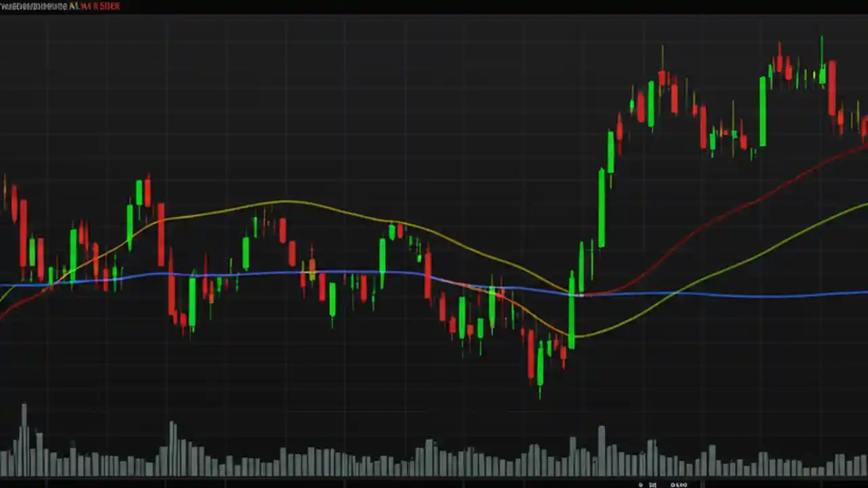
Task: Click the small status icon in bottom status bar
Action: pyautogui.click(x=642, y=485)
